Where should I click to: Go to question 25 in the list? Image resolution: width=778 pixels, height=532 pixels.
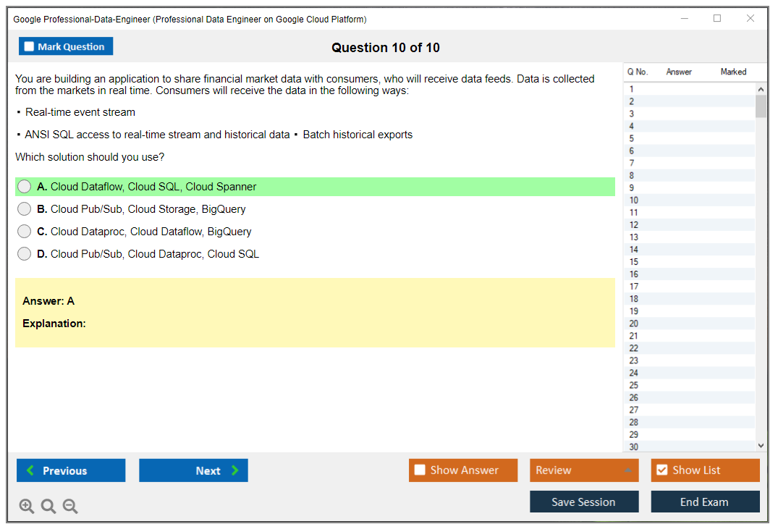(634, 385)
